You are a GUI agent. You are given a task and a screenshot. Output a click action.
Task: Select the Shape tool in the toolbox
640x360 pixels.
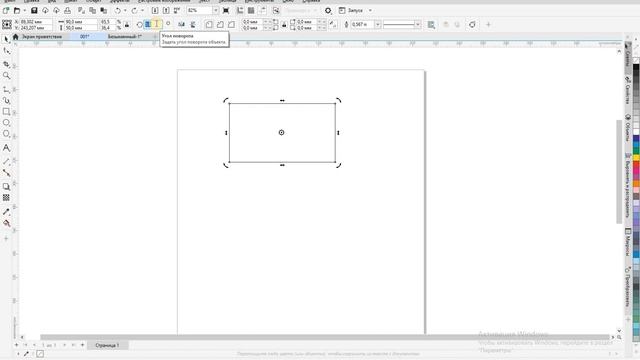click(x=6, y=51)
